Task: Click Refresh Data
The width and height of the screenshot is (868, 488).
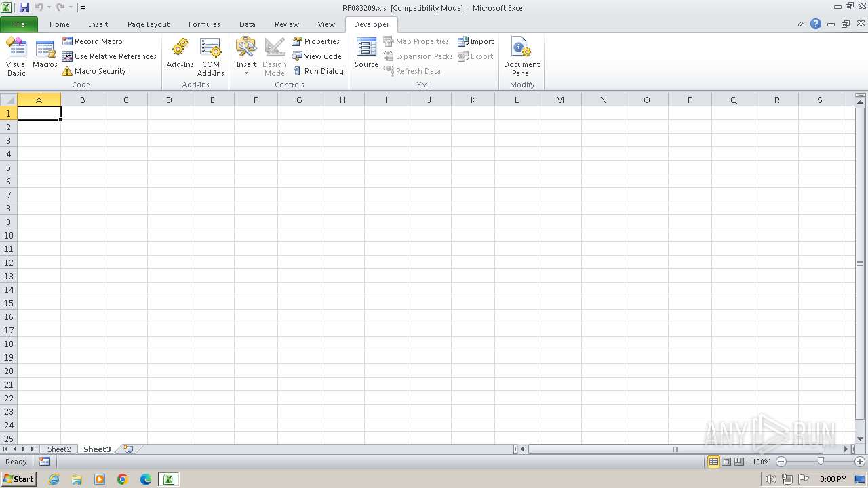Action: 412,71
